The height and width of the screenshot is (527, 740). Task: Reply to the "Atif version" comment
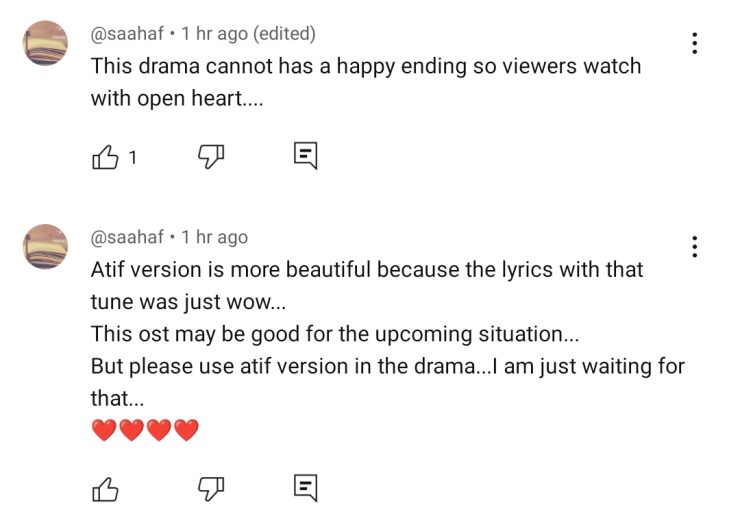[306, 488]
